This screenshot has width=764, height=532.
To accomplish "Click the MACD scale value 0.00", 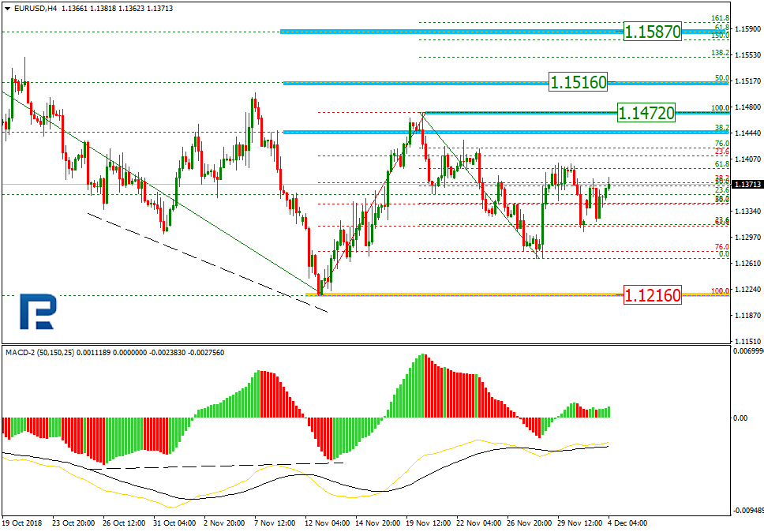I will 740,418.
